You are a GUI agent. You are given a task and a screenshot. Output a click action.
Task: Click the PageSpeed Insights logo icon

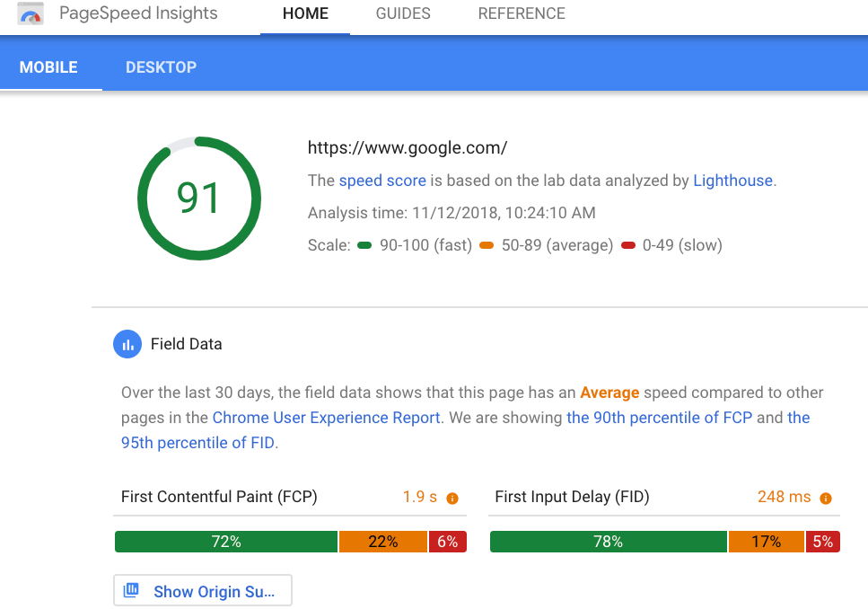(31, 14)
